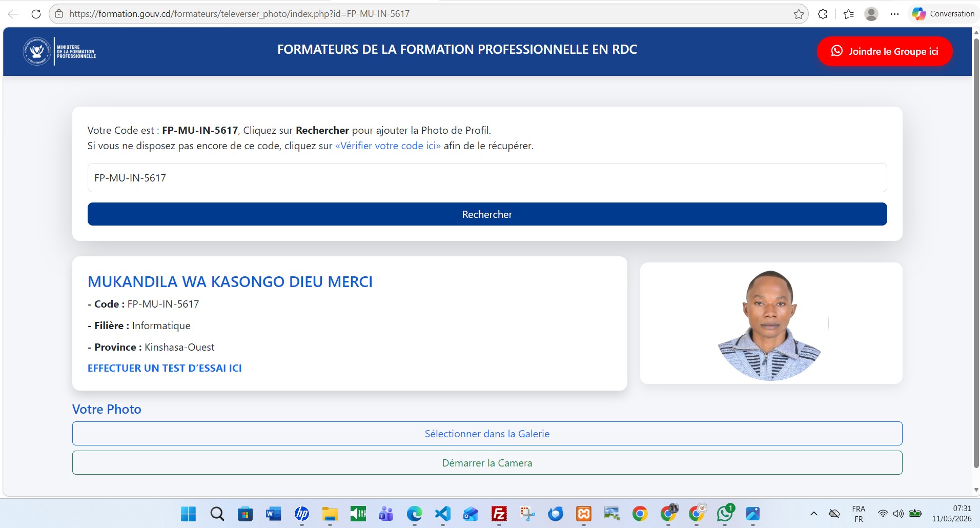Click the browser profile avatar icon
Image resolution: width=980 pixels, height=528 pixels.
click(x=871, y=14)
